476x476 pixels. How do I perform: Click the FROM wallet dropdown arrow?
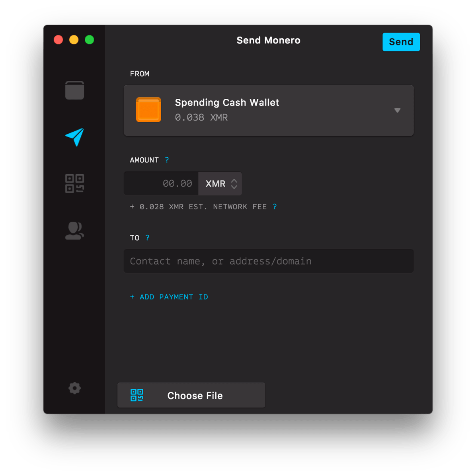pos(397,110)
